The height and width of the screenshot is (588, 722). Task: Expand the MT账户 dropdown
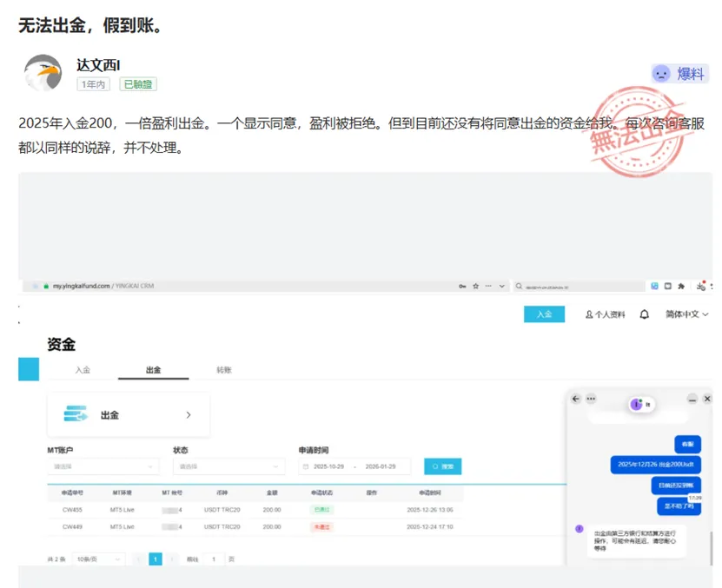pyautogui.click(x=103, y=466)
